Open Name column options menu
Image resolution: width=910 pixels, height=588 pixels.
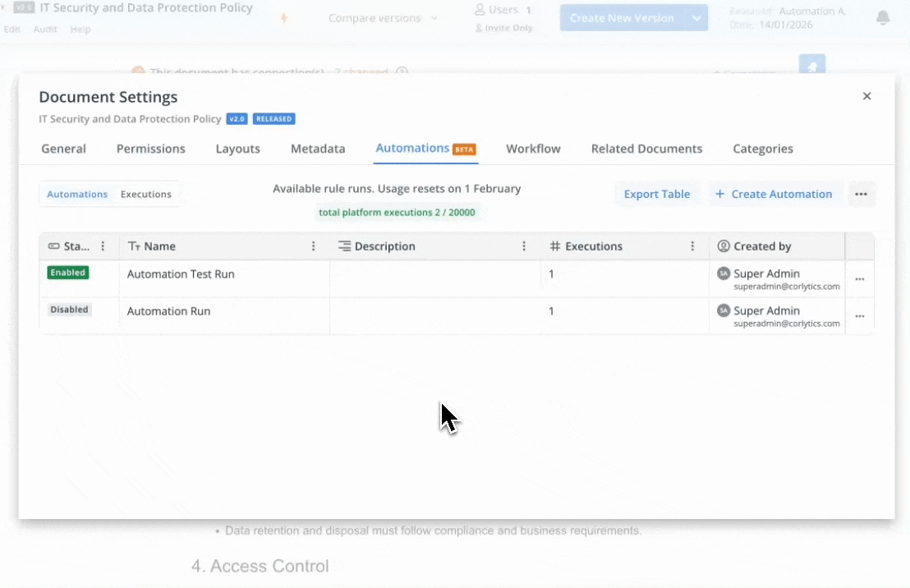coord(313,246)
